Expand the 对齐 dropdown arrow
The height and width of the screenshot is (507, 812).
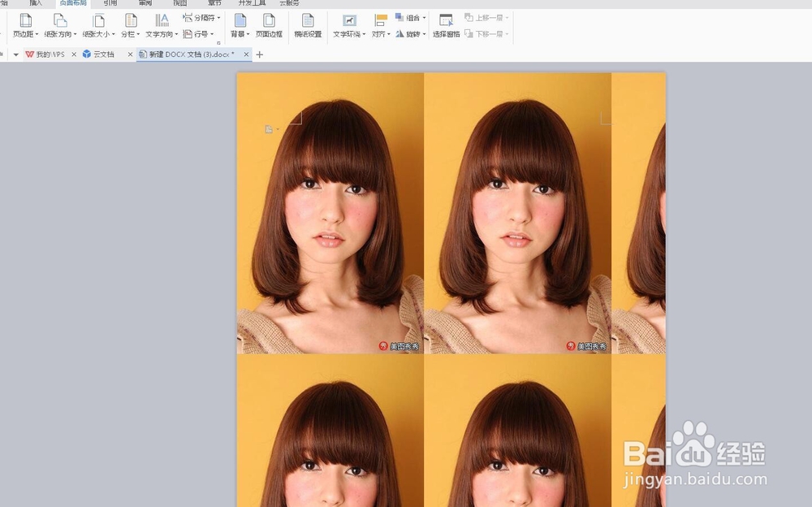click(x=388, y=34)
